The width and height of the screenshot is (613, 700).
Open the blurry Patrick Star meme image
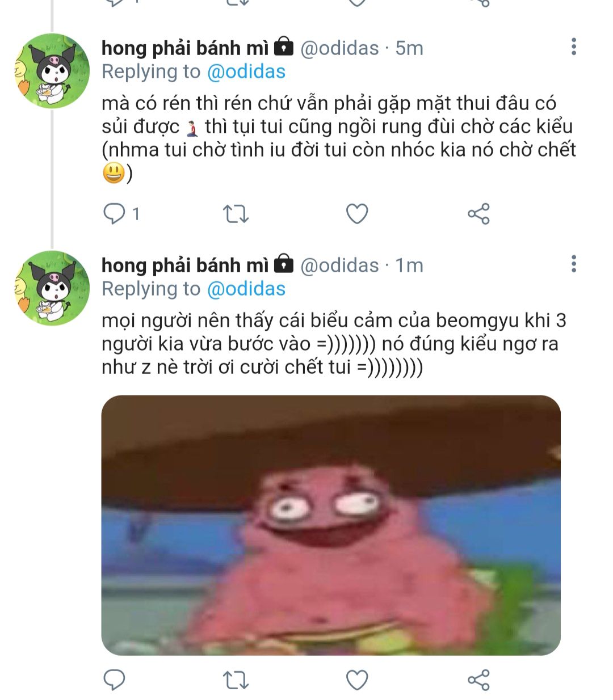pyautogui.click(x=331, y=525)
